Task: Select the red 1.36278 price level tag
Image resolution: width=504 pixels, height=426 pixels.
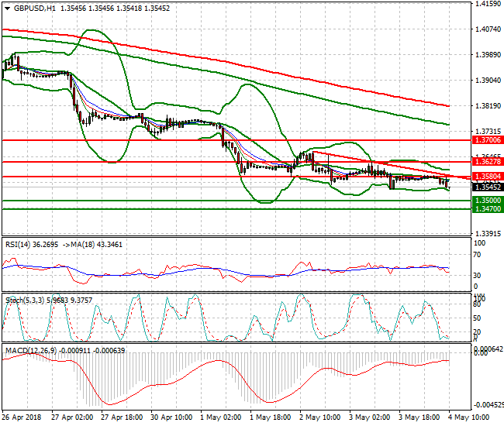Action: pos(488,162)
